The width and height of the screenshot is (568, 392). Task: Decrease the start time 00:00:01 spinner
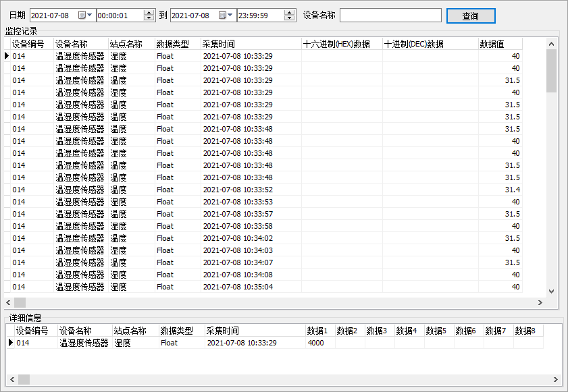[149, 18]
